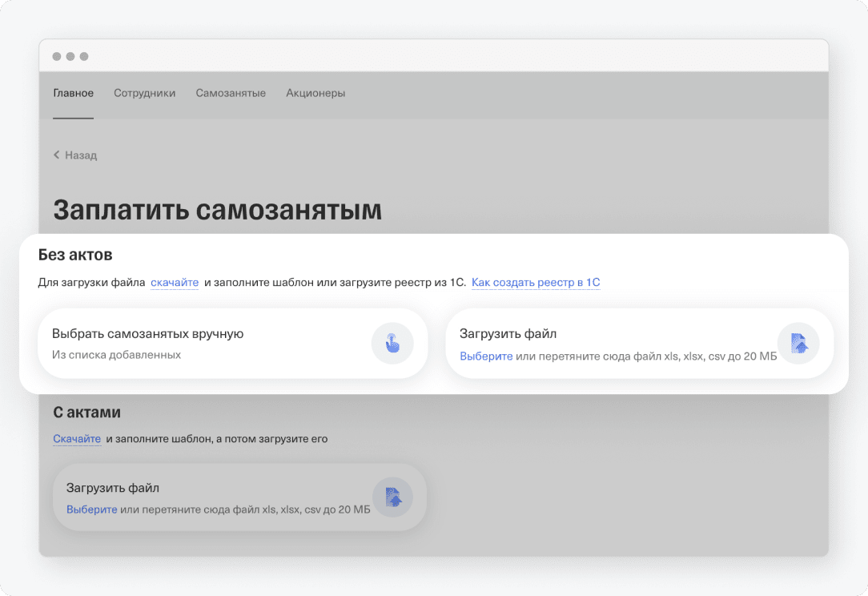The image size is (868, 596).
Task: Click Загрузить файл title in Без актов section
Action: click(508, 334)
